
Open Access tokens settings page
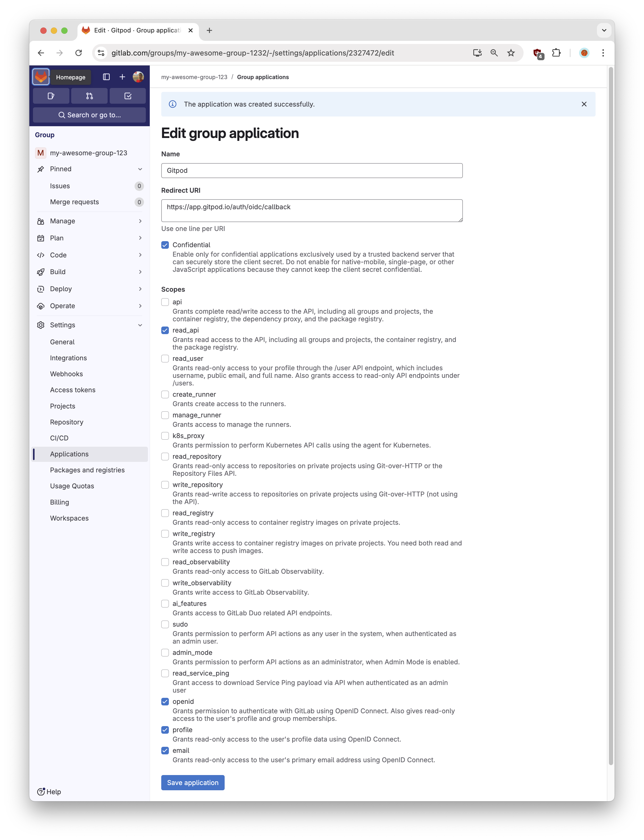[x=73, y=390]
